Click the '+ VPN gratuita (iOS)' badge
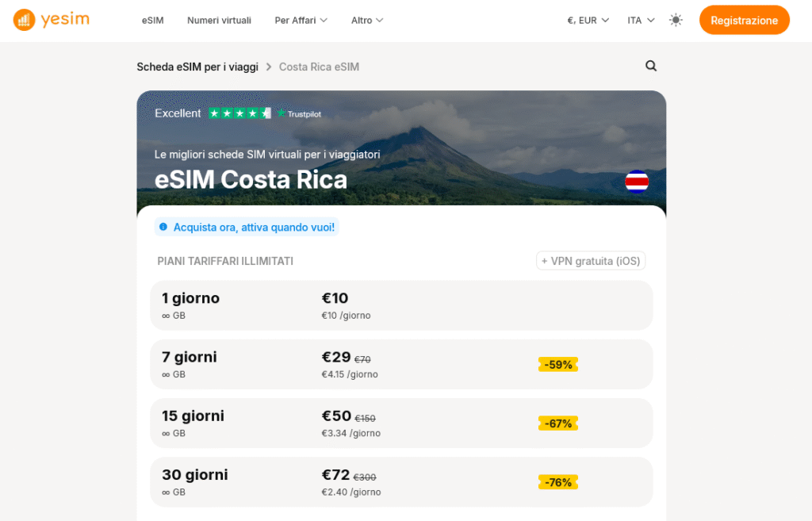Image resolution: width=812 pixels, height=521 pixels. click(591, 260)
